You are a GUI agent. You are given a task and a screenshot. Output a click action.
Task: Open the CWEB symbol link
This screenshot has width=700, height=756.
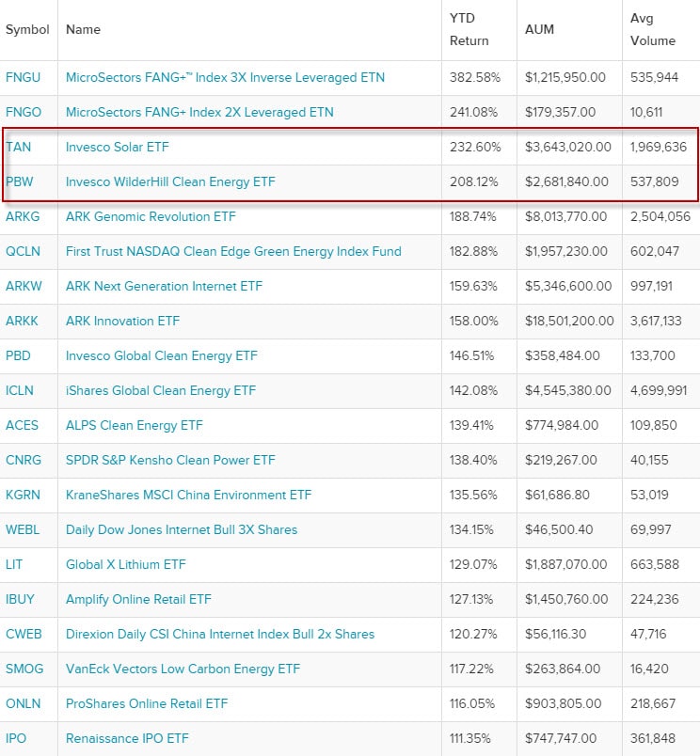[x=24, y=634]
